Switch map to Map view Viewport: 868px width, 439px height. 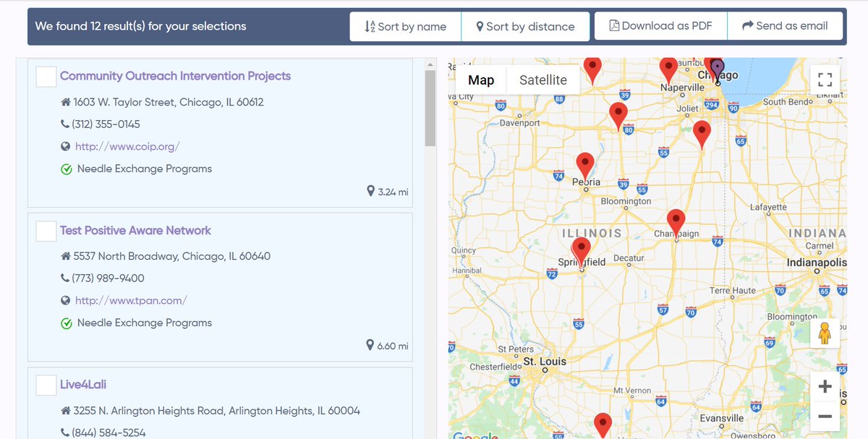pyautogui.click(x=481, y=80)
